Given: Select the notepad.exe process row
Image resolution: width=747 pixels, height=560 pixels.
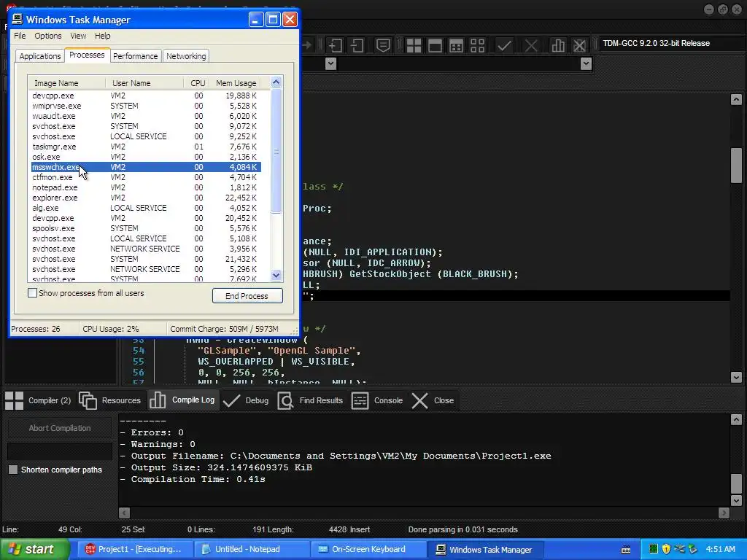Looking at the screenshot, I should (x=146, y=187).
